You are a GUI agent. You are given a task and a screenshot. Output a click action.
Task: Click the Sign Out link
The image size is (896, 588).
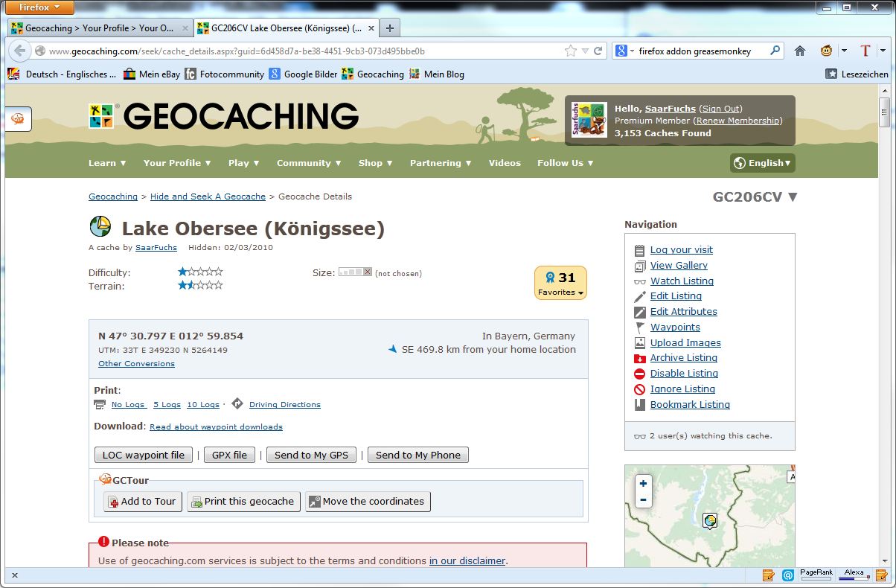720,109
